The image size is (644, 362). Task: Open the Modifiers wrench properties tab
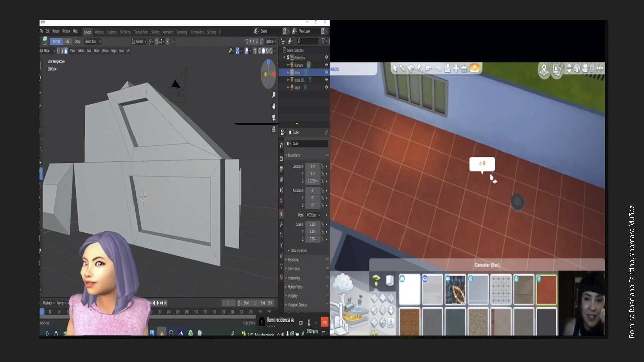tap(281, 224)
